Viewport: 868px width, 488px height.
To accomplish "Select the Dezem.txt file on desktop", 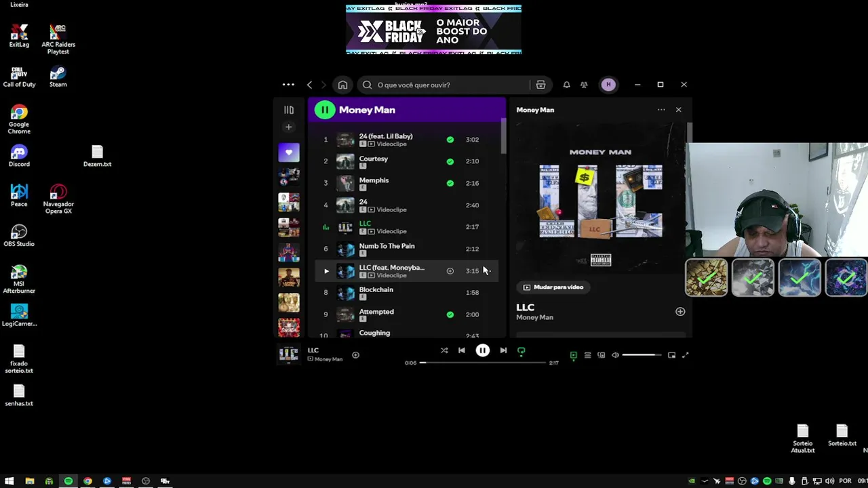I will [x=97, y=157].
